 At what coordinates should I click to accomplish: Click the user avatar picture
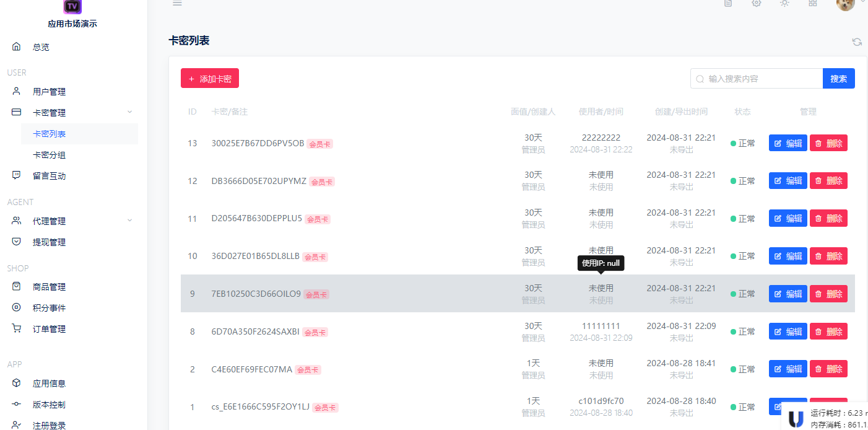[845, 4]
